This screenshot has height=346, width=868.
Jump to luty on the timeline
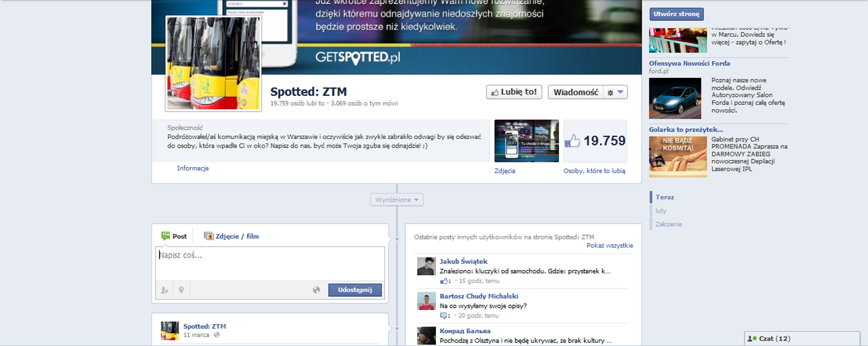coord(661,211)
